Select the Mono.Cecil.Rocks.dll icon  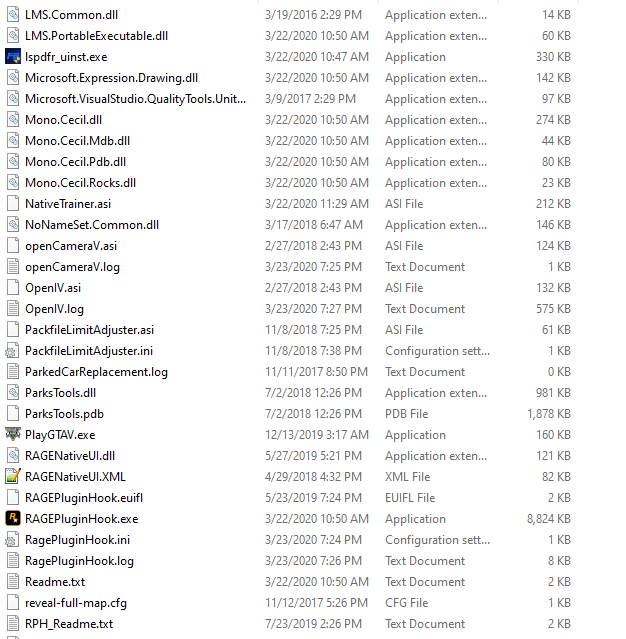(13, 183)
